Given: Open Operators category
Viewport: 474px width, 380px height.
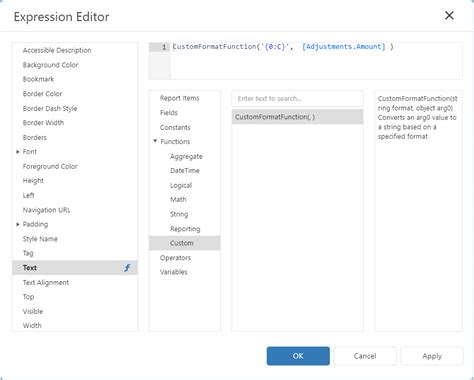Looking at the screenshot, I should pyautogui.click(x=185, y=258).
